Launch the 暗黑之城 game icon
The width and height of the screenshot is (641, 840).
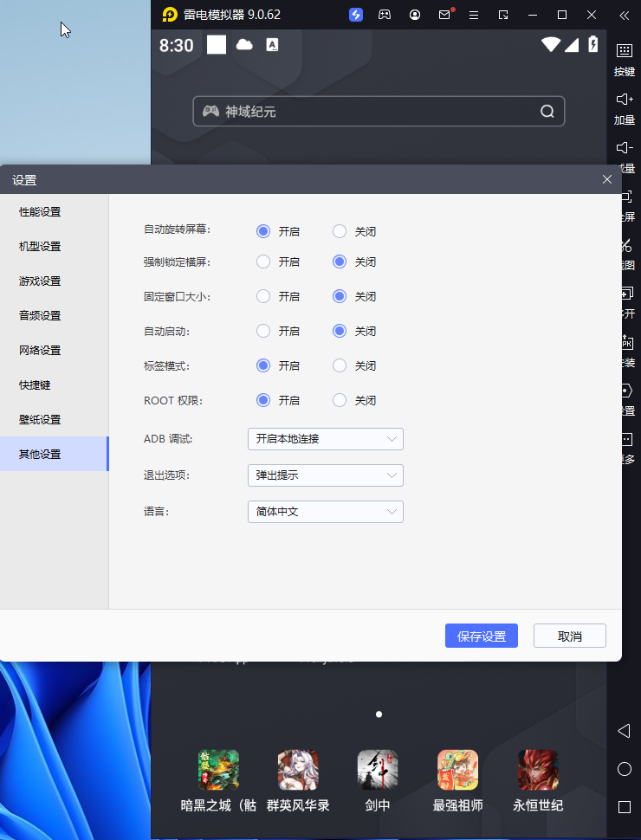[x=218, y=770]
